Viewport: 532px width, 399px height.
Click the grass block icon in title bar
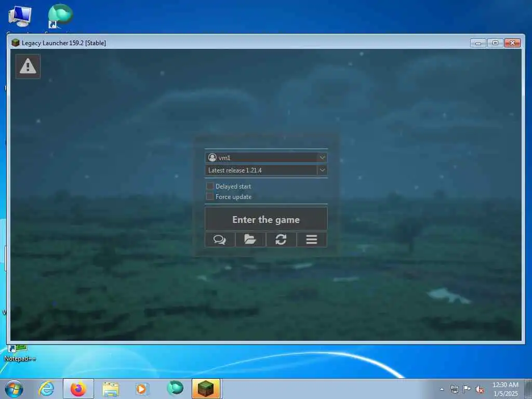click(15, 43)
